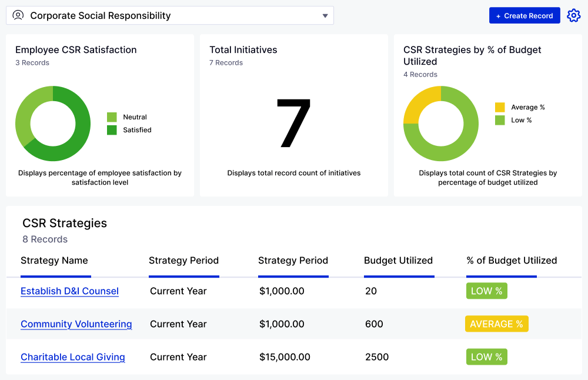588x380 pixels.
Task: Click the LOW % badge for Charitable Local Giving
Action: pos(486,357)
